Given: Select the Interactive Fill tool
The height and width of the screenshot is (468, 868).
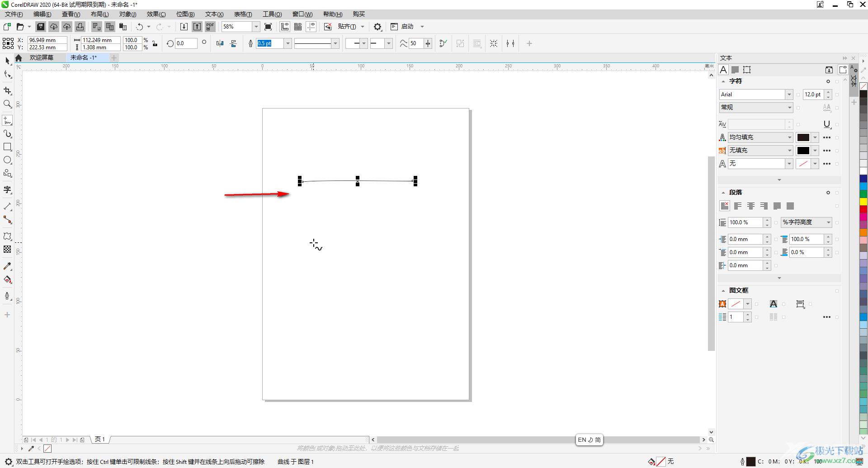Looking at the screenshot, I should (x=7, y=279).
